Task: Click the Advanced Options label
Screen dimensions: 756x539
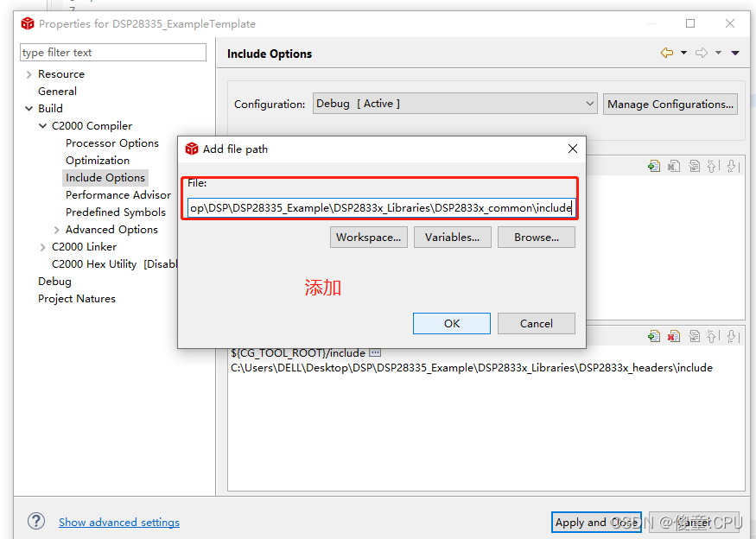Action: click(x=111, y=230)
